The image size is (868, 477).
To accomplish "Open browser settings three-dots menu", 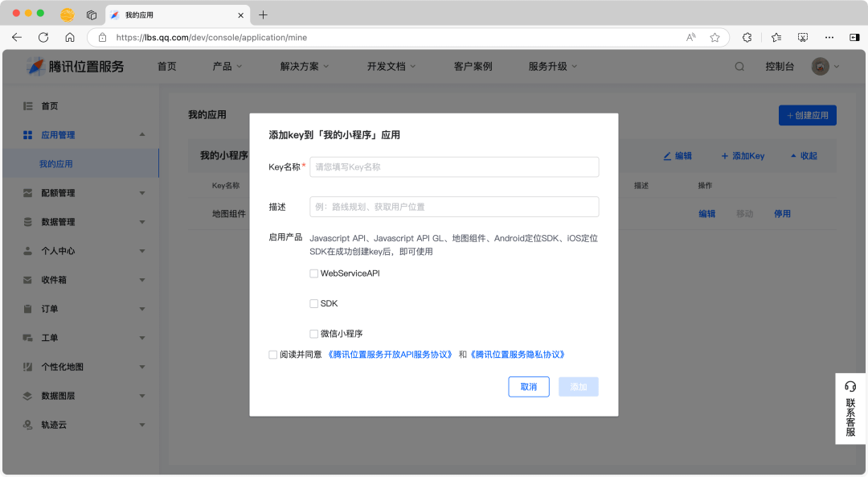I will pos(829,37).
